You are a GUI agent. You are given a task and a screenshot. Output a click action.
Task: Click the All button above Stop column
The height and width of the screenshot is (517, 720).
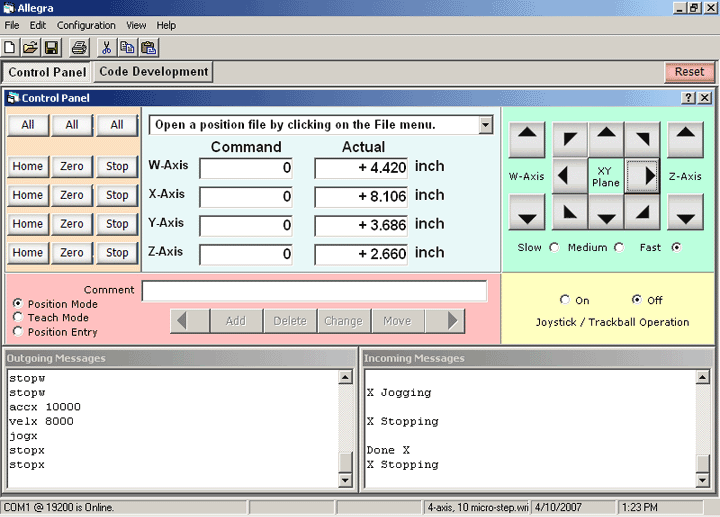117,125
